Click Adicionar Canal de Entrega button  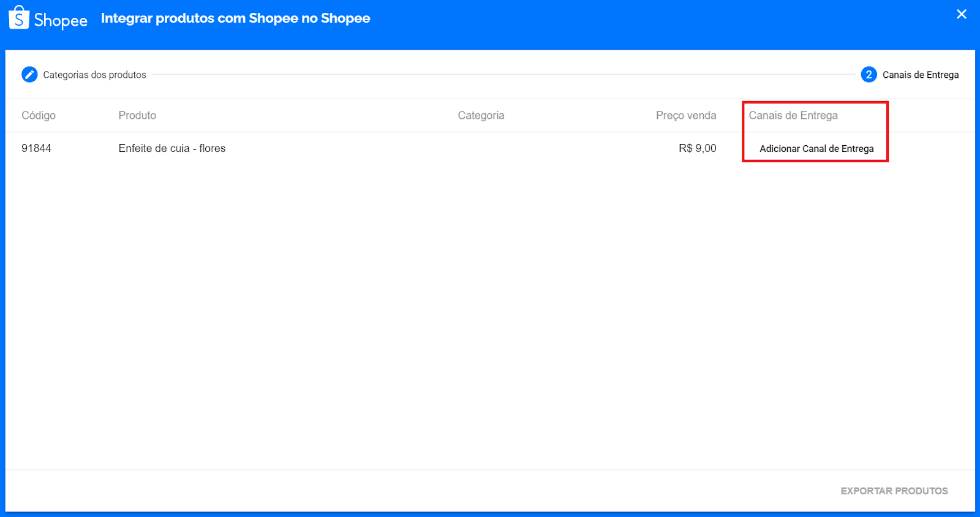point(816,149)
